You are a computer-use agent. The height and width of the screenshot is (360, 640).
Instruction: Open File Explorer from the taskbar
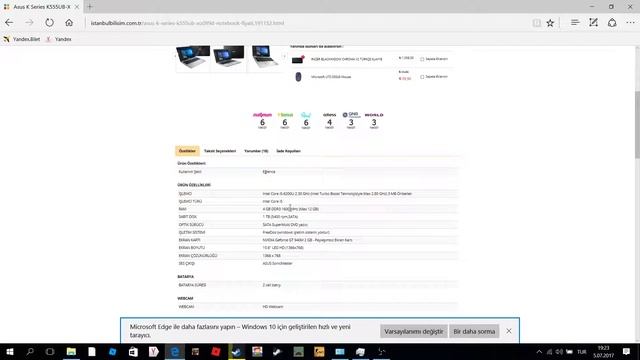tap(71, 352)
